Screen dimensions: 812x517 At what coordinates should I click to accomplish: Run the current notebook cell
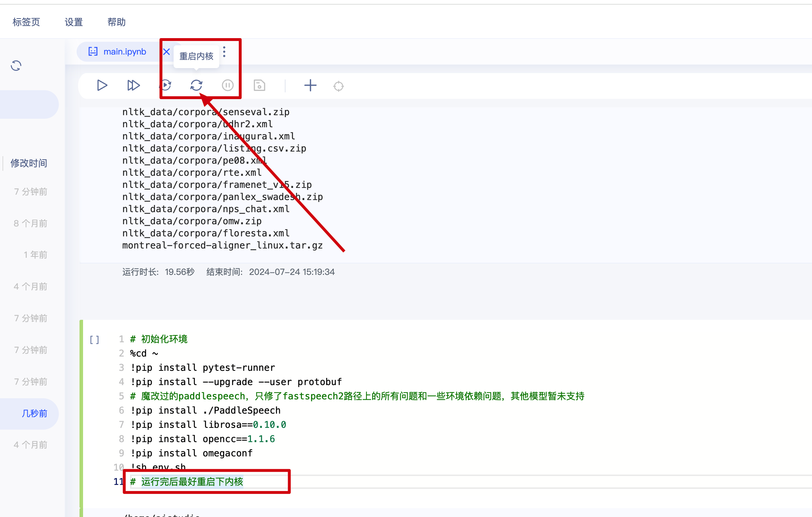[x=102, y=86]
